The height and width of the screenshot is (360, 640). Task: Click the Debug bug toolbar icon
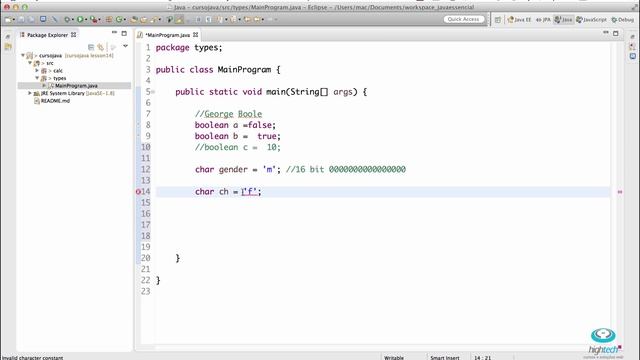click(67, 20)
